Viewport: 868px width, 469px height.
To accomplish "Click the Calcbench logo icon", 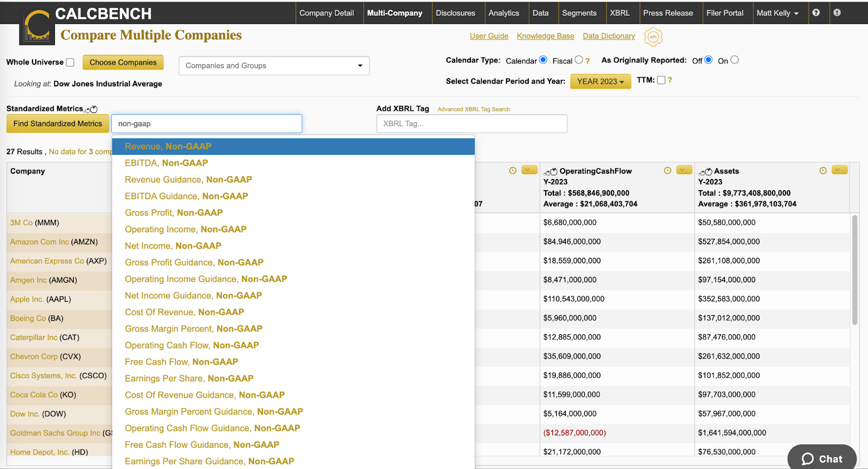I will (x=37, y=26).
